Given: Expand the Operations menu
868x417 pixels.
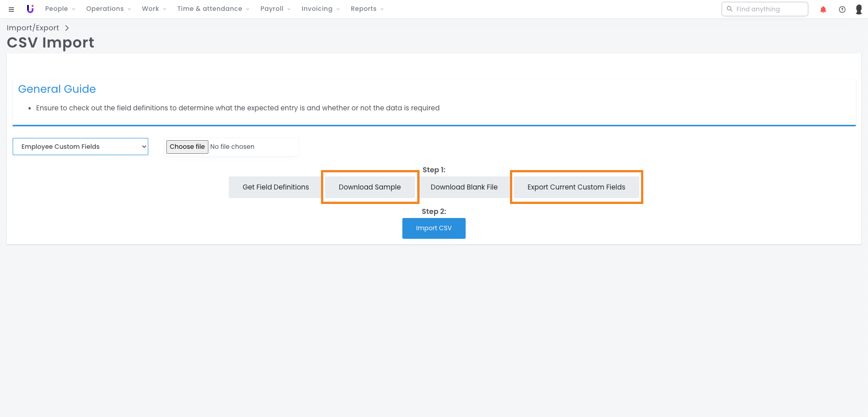Looking at the screenshot, I should point(108,9).
